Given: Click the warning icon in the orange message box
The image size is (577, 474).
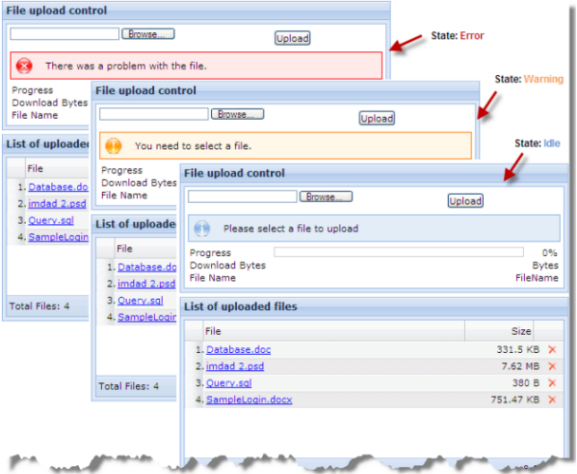Looking at the screenshot, I should pos(113,146).
